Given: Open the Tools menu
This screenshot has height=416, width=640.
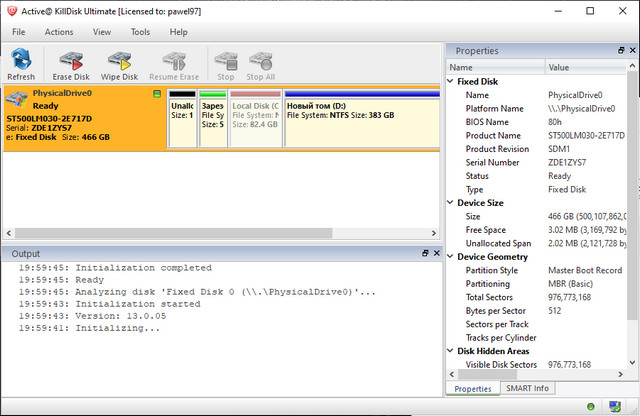Looking at the screenshot, I should point(140,32).
